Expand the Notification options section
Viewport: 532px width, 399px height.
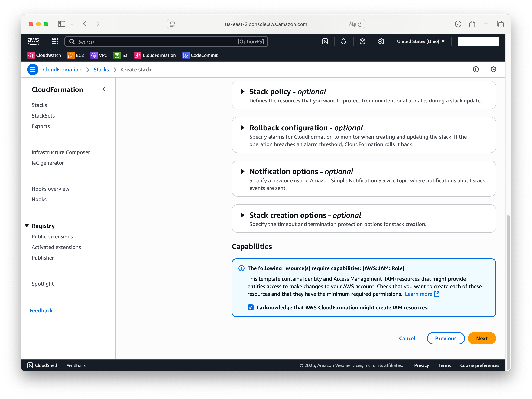point(242,171)
